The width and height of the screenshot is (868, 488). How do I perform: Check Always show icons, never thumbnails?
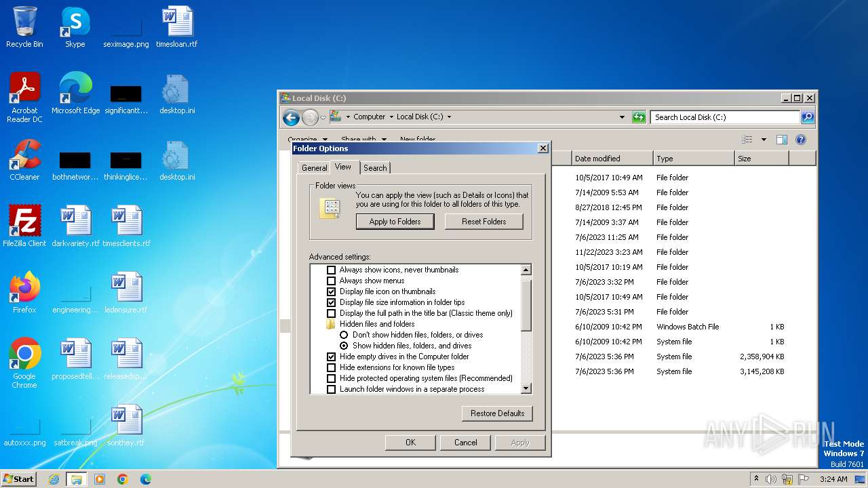tap(331, 270)
